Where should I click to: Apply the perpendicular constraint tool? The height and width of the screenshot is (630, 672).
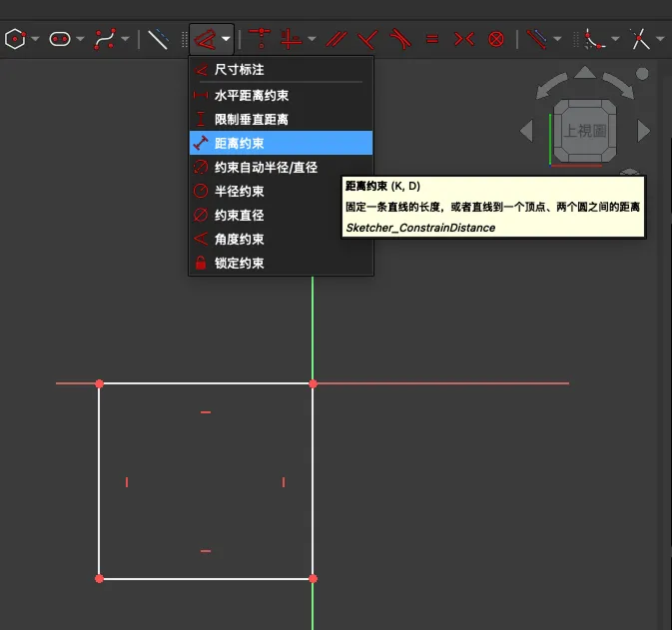[367, 39]
